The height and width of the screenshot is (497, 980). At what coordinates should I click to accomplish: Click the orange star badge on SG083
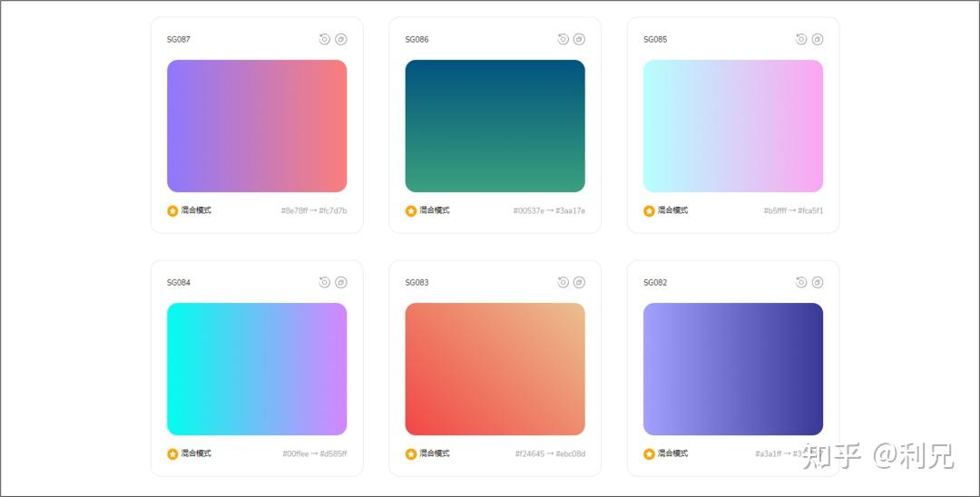click(411, 453)
